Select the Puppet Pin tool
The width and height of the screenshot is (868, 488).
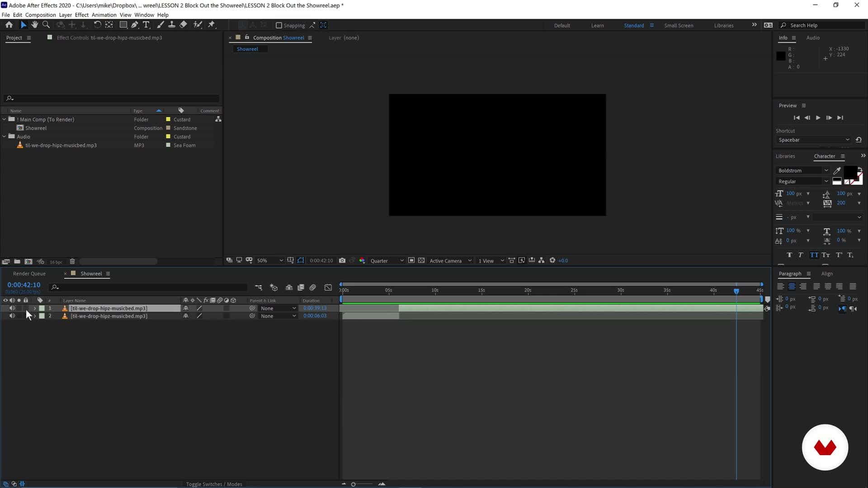(212, 25)
